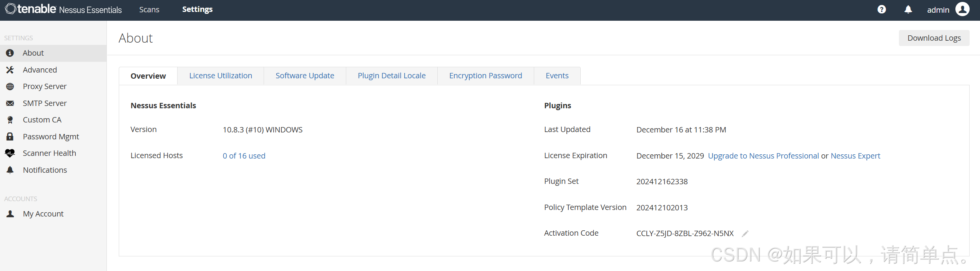Switch to the Plugin Detail Locale tab
This screenshot has height=271, width=980.
point(392,76)
